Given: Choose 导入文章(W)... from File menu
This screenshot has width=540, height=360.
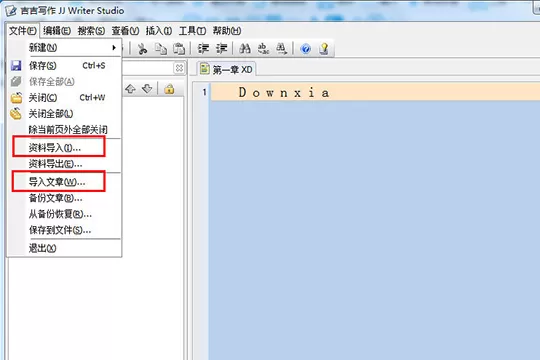Looking at the screenshot, I should [x=64, y=182].
